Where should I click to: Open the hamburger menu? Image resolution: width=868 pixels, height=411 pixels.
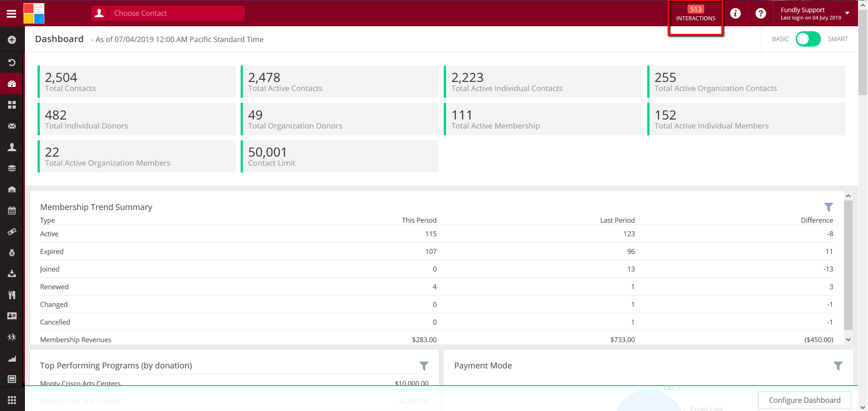pyautogui.click(x=11, y=14)
